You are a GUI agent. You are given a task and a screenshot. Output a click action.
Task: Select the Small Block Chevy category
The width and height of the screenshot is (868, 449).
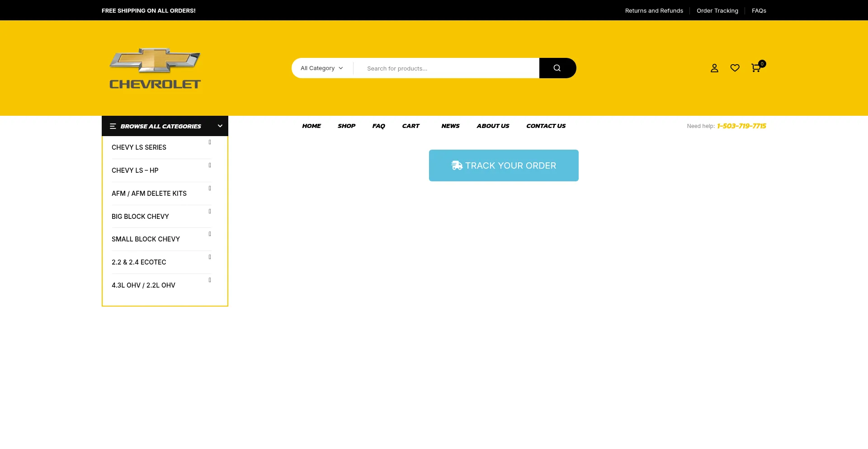click(146, 239)
